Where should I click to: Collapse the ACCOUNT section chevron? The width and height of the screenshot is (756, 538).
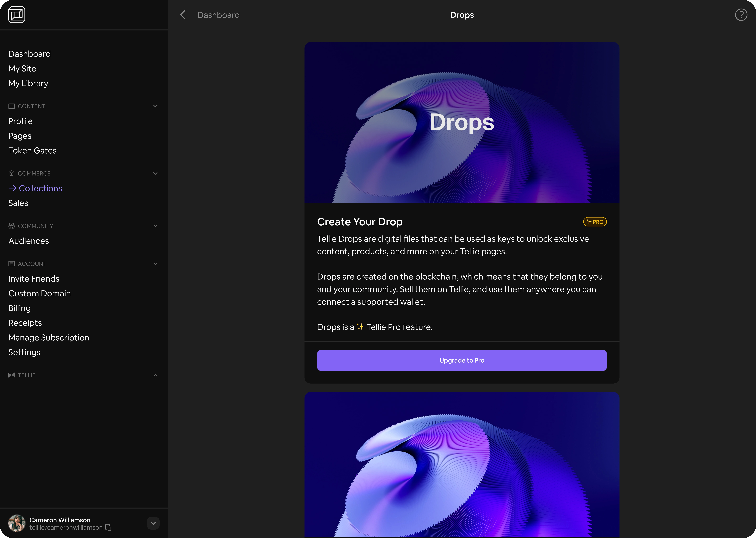pos(155,264)
